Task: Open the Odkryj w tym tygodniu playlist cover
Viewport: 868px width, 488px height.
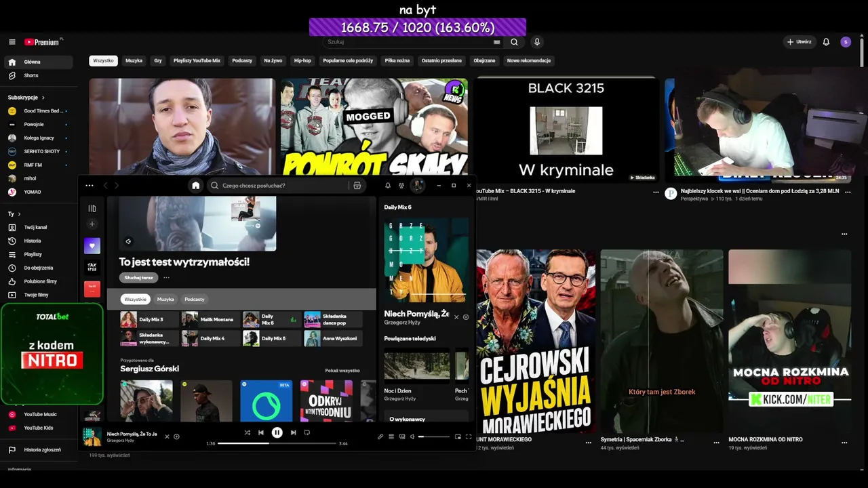Action: tap(326, 401)
